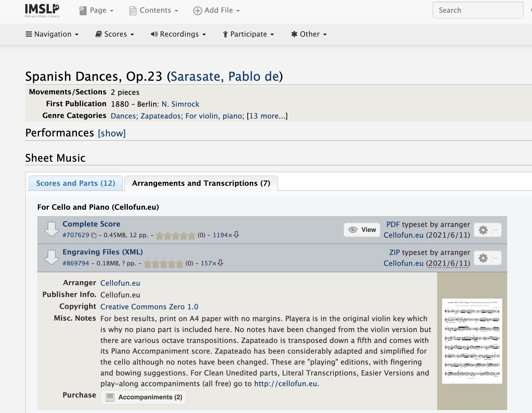The width and height of the screenshot is (532, 413).
Task: Click the 1194× download count arrow icon
Action: point(236,235)
